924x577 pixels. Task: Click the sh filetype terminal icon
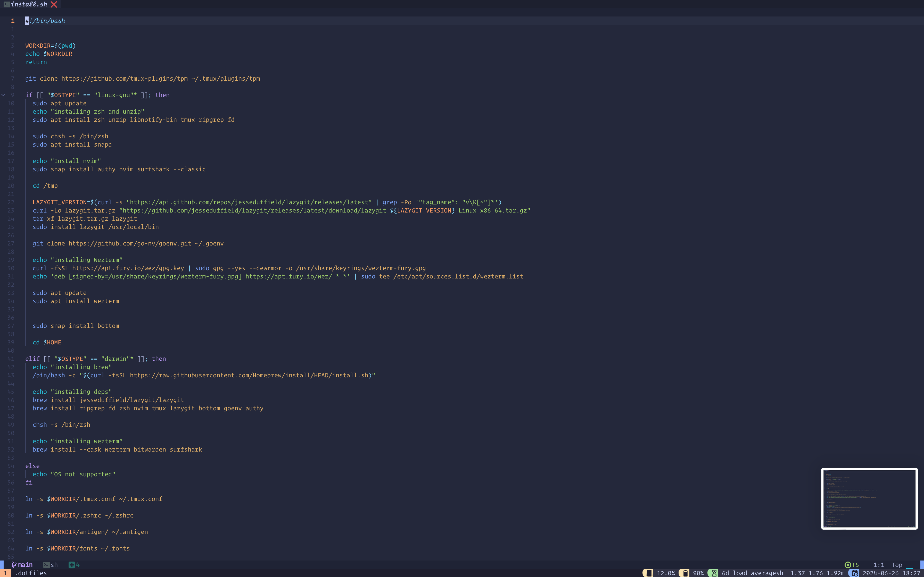click(x=47, y=565)
